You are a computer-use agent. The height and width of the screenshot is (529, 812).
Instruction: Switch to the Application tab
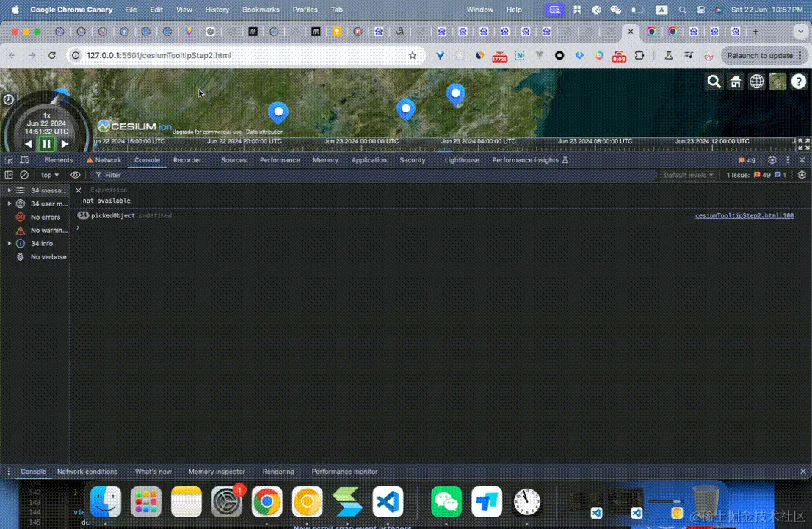coord(369,160)
